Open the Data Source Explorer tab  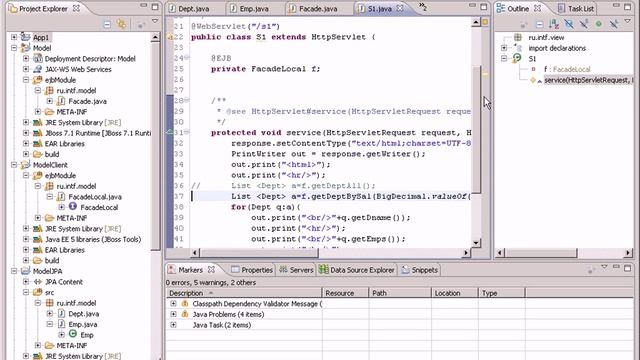pyautogui.click(x=357, y=270)
